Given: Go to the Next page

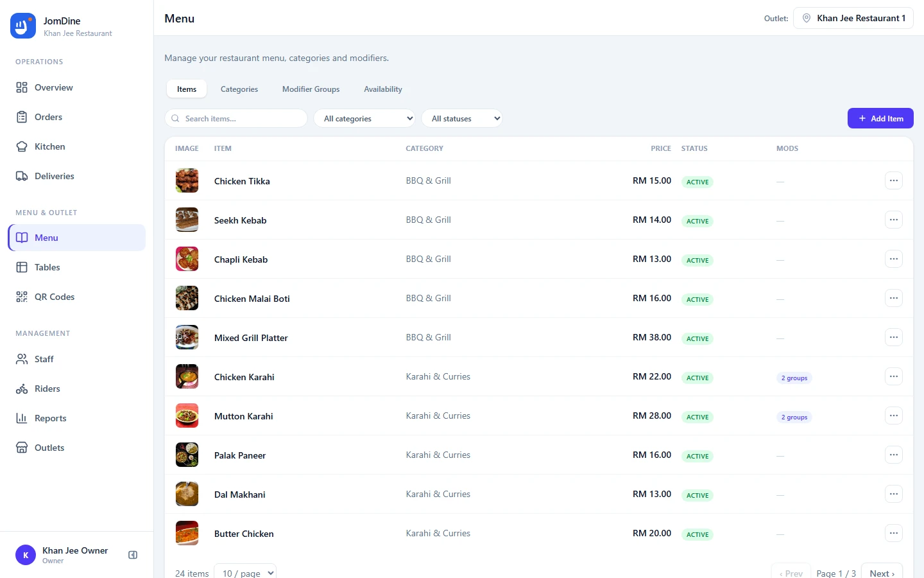Looking at the screenshot, I should (882, 573).
